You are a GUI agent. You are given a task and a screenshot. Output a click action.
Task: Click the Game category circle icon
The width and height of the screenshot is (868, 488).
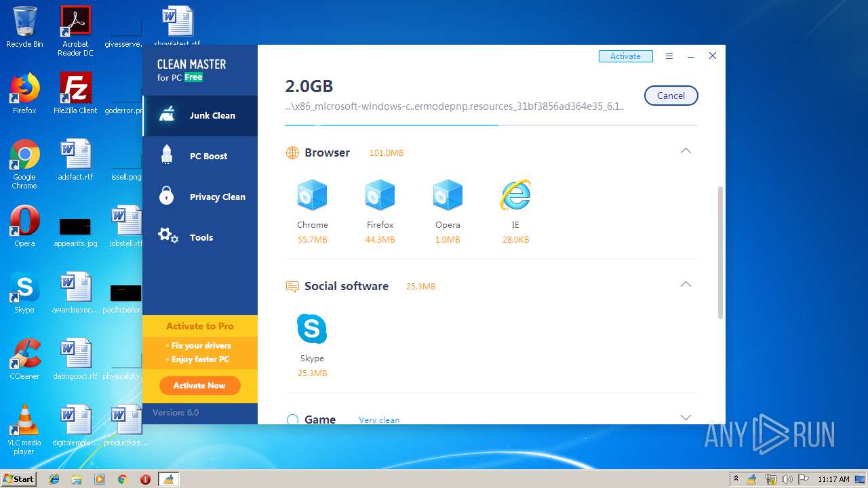292,420
